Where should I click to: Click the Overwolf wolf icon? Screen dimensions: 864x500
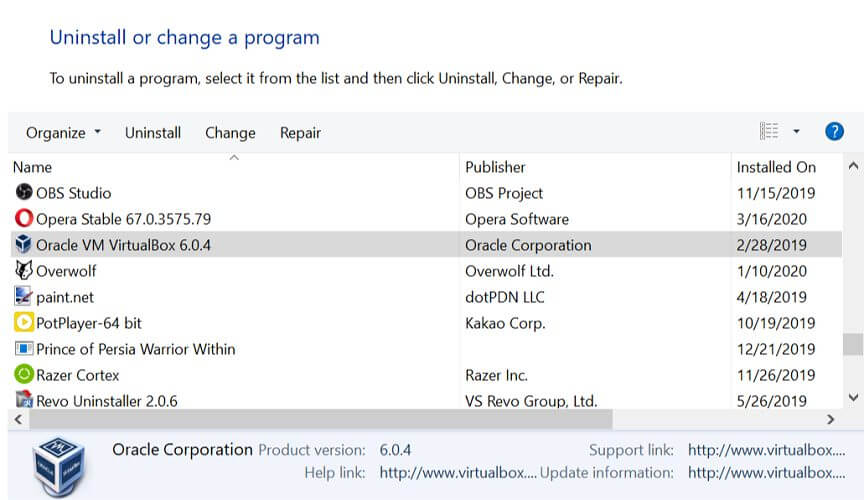[x=24, y=270]
